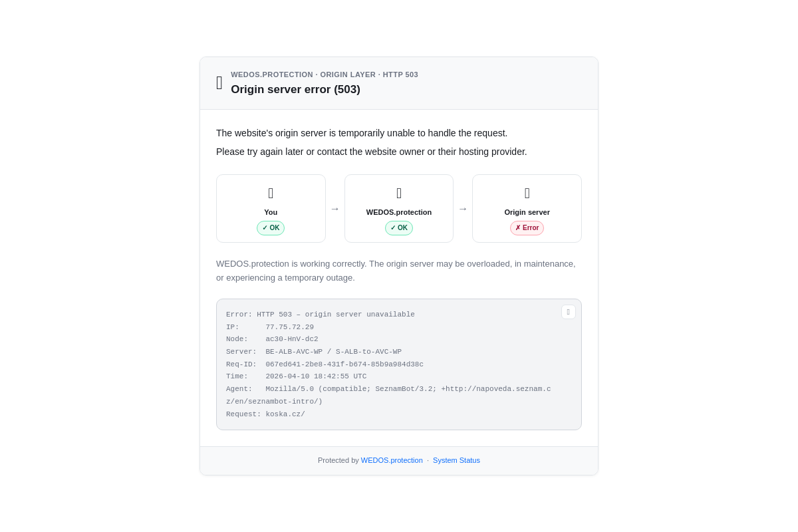This screenshot has width=798, height=532.
Task: Click the Req-ID line in error details
Action: (x=325, y=364)
